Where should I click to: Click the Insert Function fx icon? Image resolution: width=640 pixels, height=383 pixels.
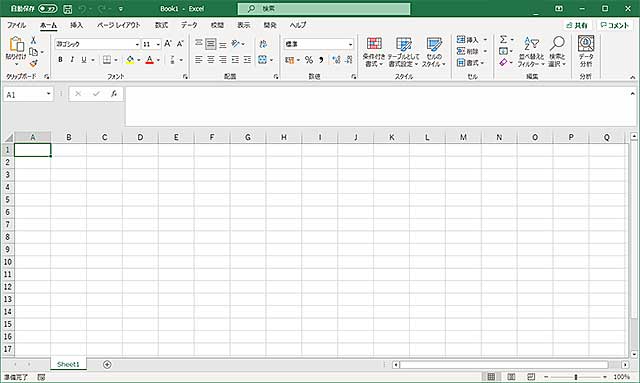(114, 94)
